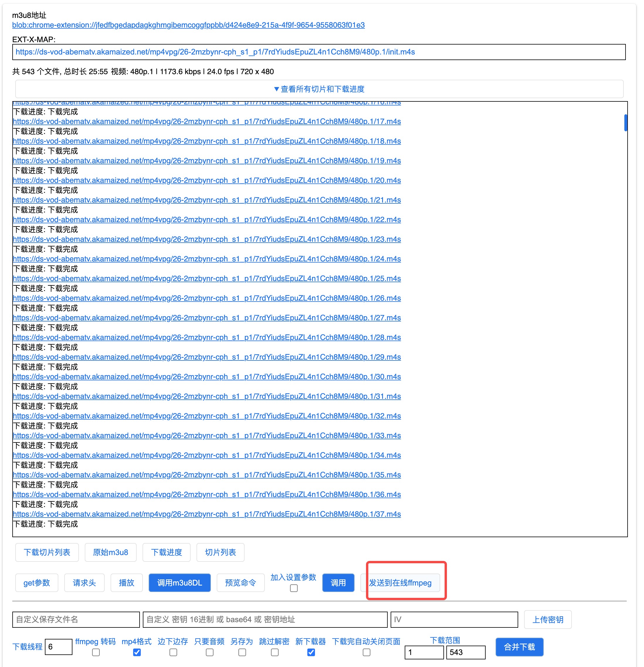Screen dimensions: 644x667
Task: Open the 请求头 settings
Action: [84, 583]
